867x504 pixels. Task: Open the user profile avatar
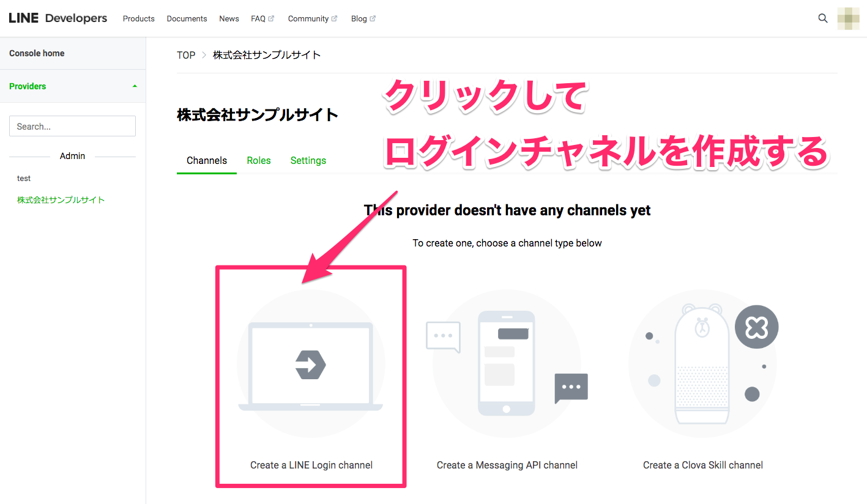pos(848,18)
